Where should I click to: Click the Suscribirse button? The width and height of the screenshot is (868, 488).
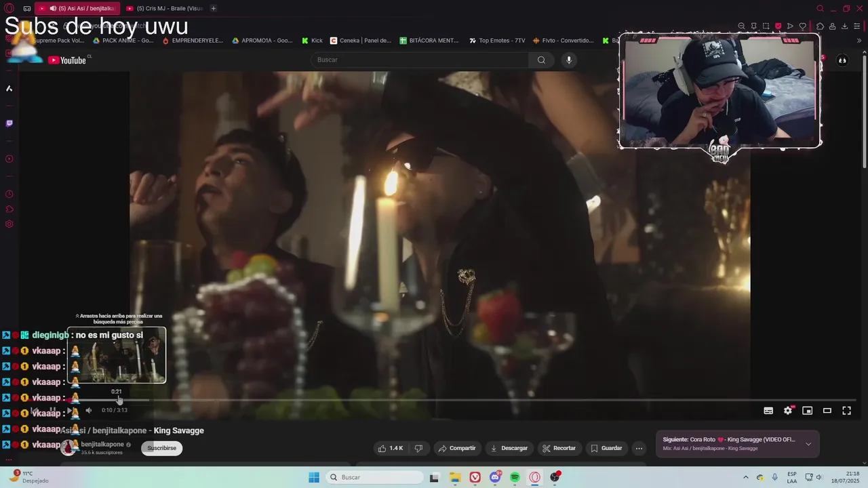coord(162,448)
